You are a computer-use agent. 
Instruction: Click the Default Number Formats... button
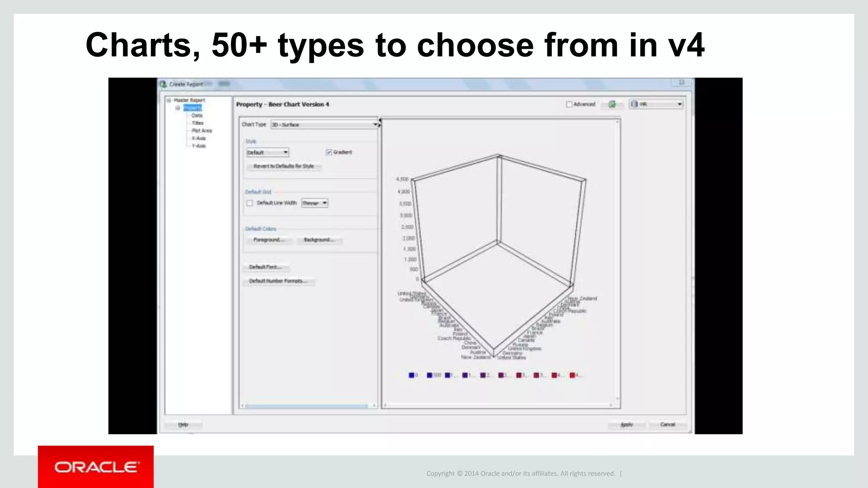[x=278, y=281]
